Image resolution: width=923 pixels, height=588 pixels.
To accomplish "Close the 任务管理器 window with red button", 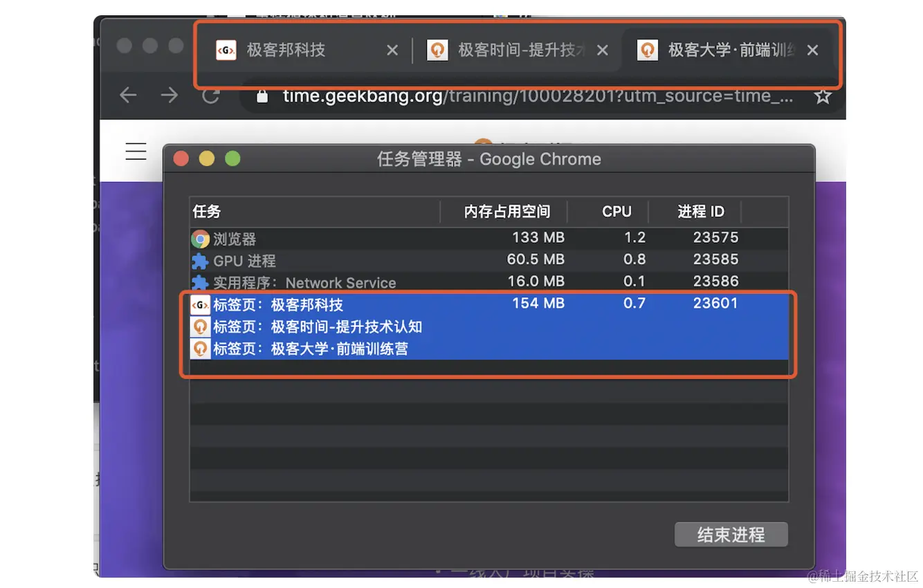I will point(181,159).
